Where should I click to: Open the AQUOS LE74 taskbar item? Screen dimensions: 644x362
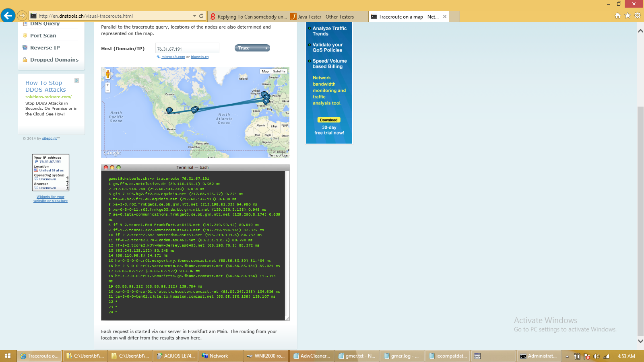(x=176, y=356)
